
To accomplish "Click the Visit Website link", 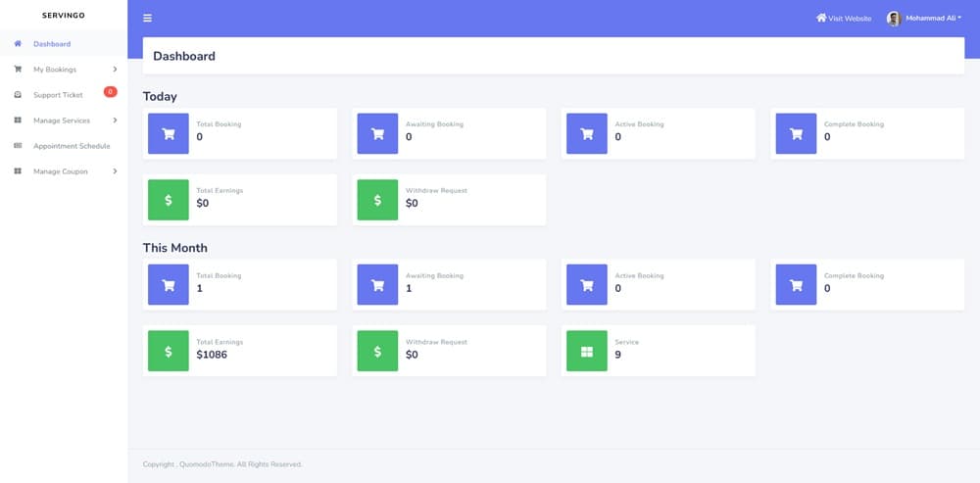I will [x=844, y=19].
